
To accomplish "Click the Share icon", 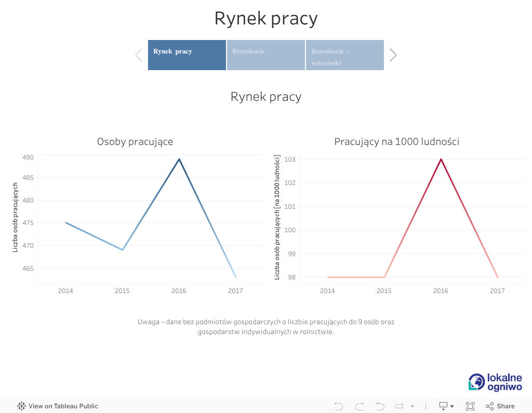I will 489,406.
